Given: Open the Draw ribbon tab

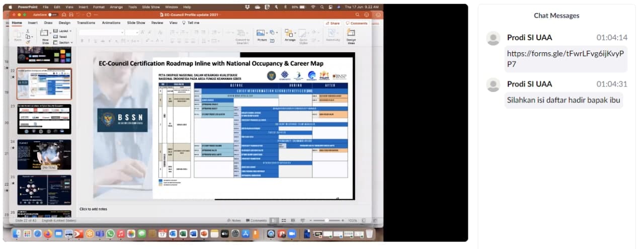Looking at the screenshot, I should click(x=48, y=23).
